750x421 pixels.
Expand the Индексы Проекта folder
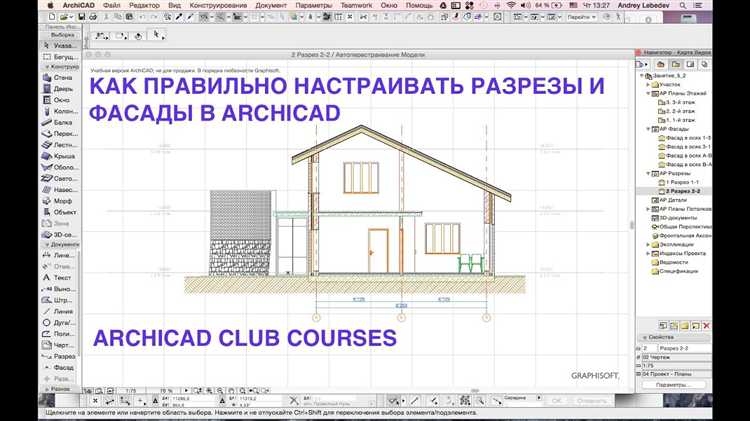[x=649, y=254]
